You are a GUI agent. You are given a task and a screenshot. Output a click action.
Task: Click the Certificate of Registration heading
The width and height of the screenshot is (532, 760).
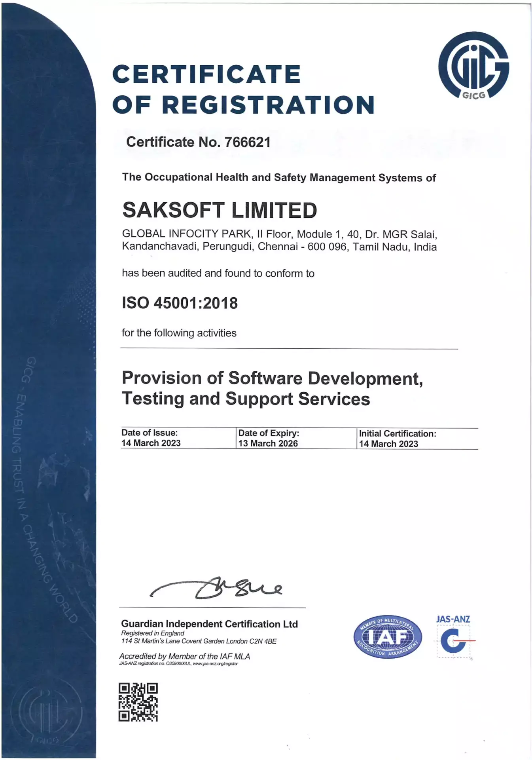(x=243, y=89)
